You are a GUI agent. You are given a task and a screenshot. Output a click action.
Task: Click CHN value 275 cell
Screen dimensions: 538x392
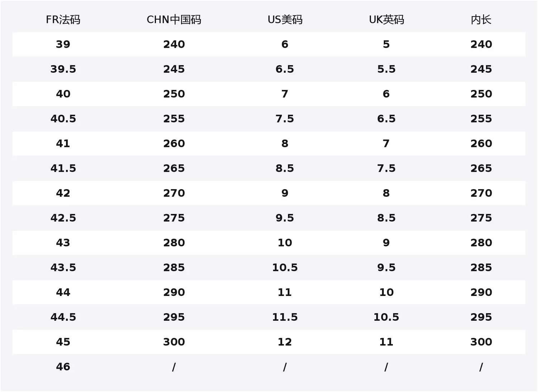coord(174,218)
